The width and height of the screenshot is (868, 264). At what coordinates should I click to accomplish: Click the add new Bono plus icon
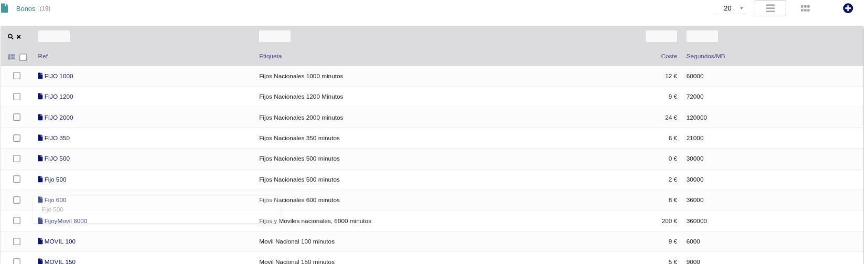click(848, 8)
